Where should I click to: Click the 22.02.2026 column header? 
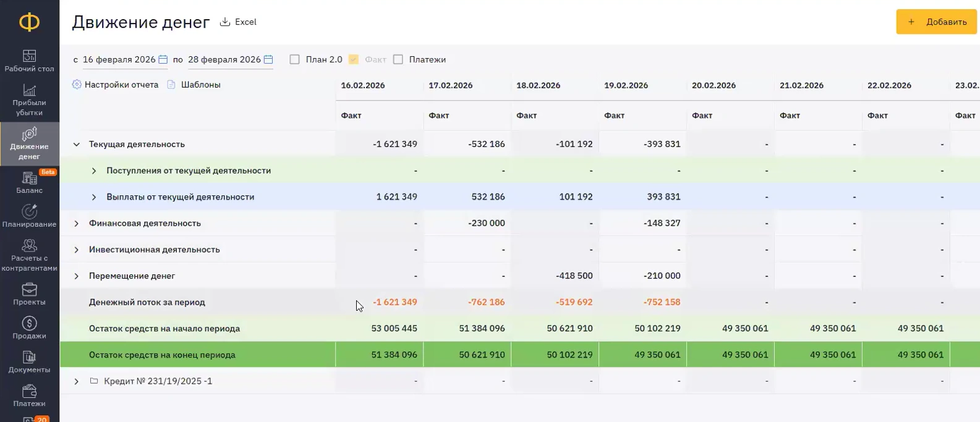pos(890,85)
